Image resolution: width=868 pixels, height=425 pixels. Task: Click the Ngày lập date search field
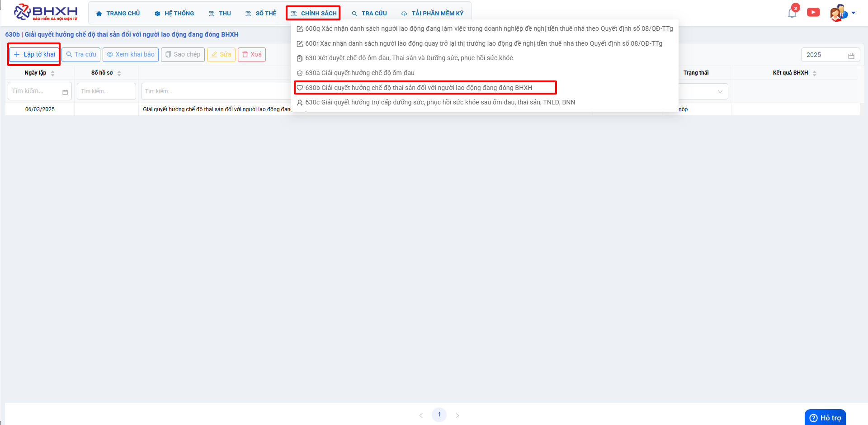(x=40, y=91)
